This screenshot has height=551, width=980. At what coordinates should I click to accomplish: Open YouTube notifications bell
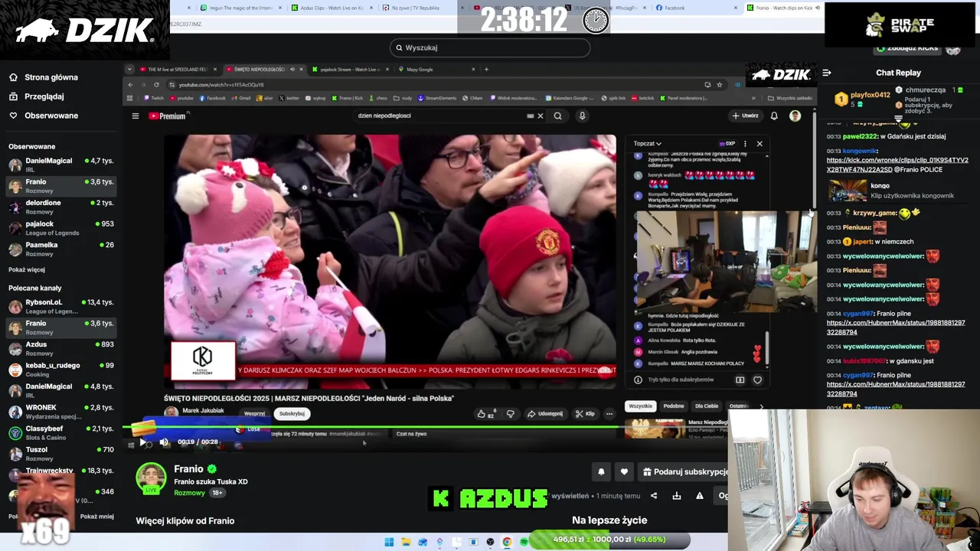point(774,116)
